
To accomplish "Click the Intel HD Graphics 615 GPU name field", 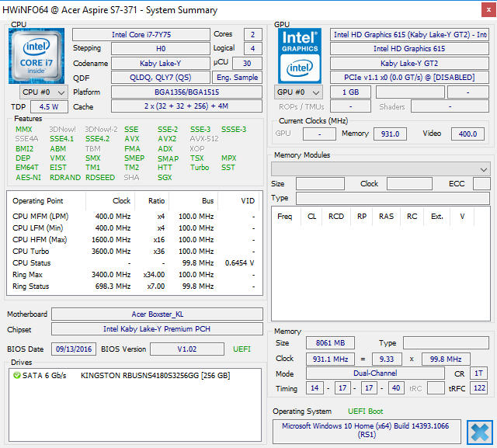I will [x=410, y=49].
